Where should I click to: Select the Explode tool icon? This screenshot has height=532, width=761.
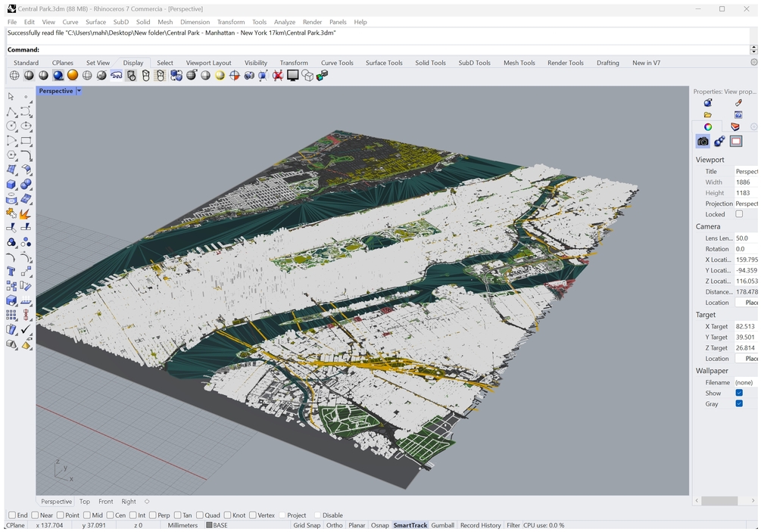click(26, 213)
